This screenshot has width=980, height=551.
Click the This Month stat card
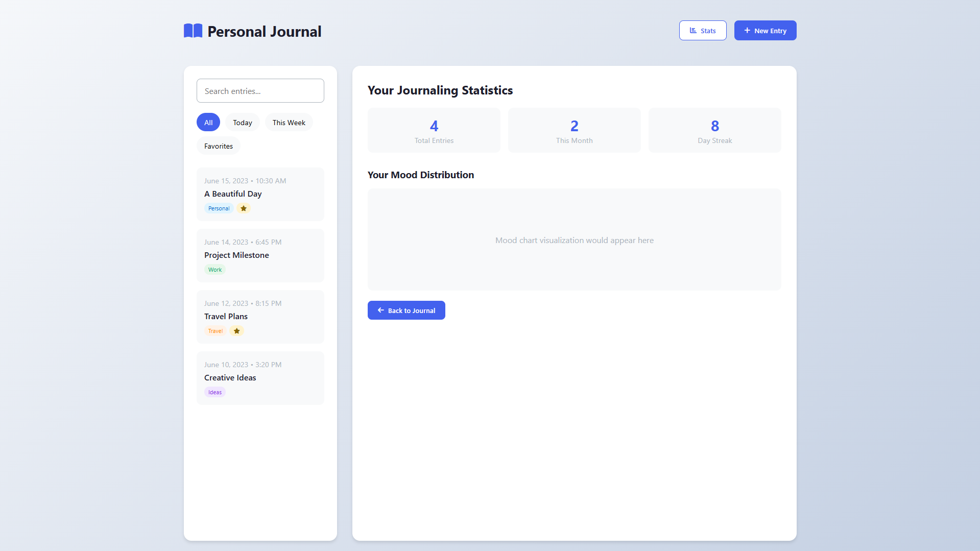coord(574,130)
